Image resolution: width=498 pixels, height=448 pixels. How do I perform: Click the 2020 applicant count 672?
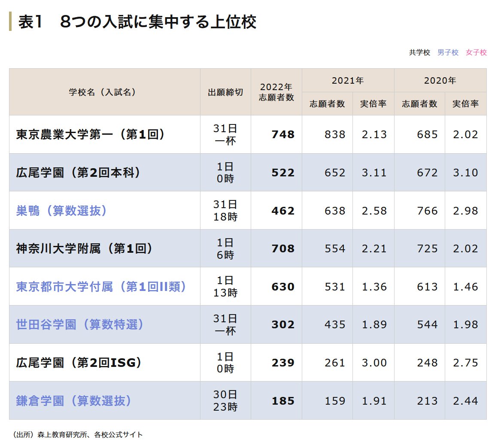tap(427, 173)
